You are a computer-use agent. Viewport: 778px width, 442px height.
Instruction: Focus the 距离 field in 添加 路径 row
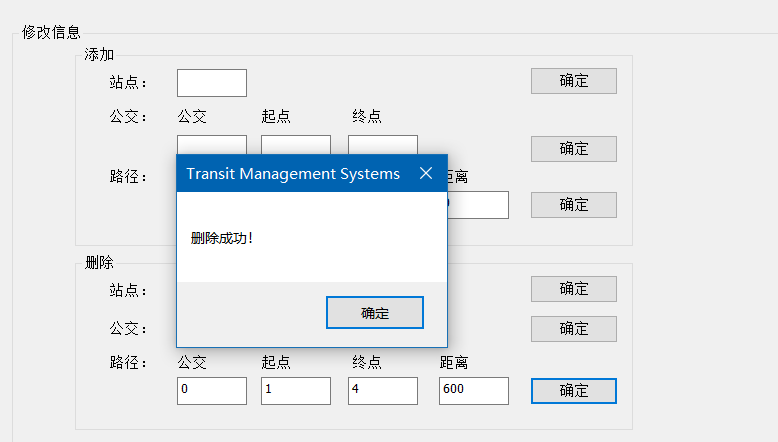click(x=478, y=205)
